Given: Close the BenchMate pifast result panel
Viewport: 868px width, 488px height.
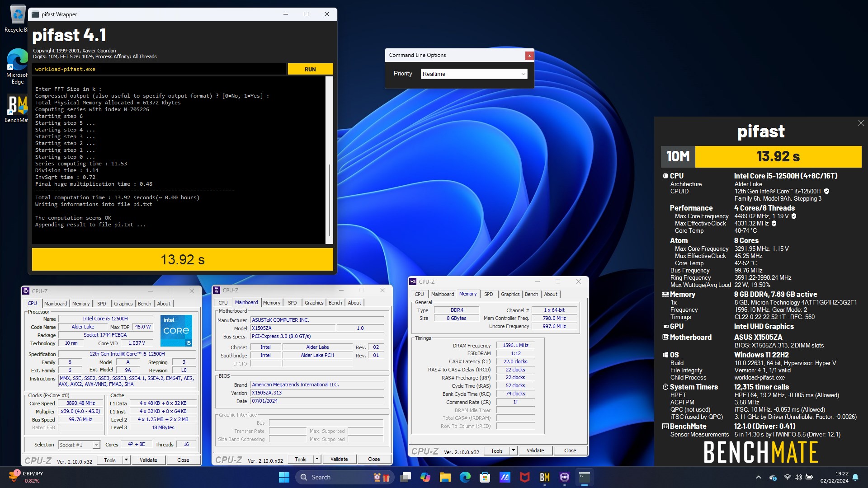Looking at the screenshot, I should point(861,123).
